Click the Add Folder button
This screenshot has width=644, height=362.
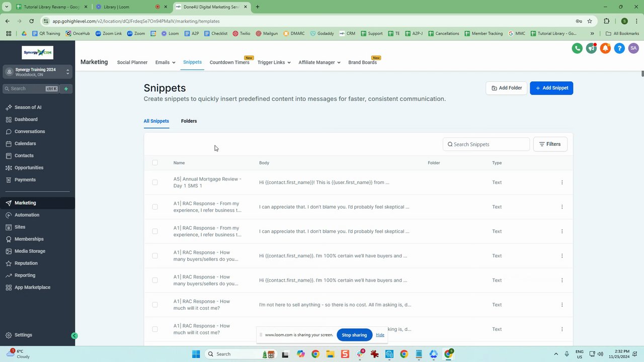coord(506,88)
